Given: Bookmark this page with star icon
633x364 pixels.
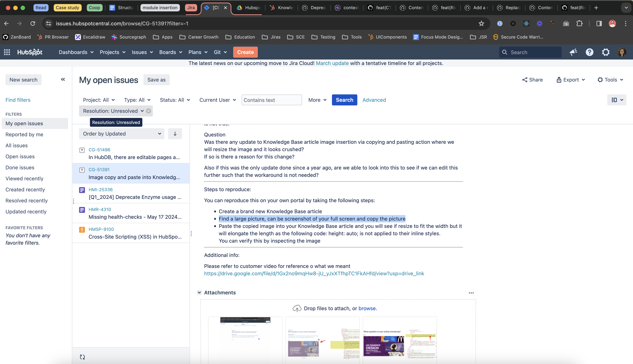Looking at the screenshot, I should (x=481, y=24).
